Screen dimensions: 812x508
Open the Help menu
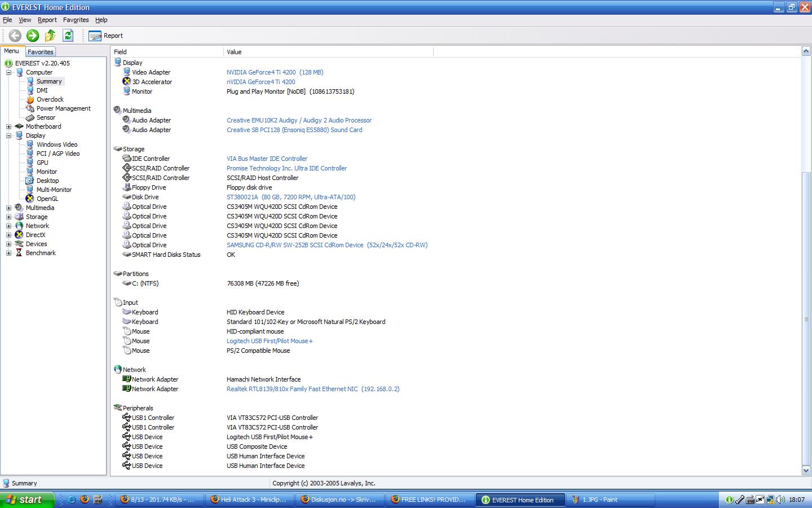(101, 20)
